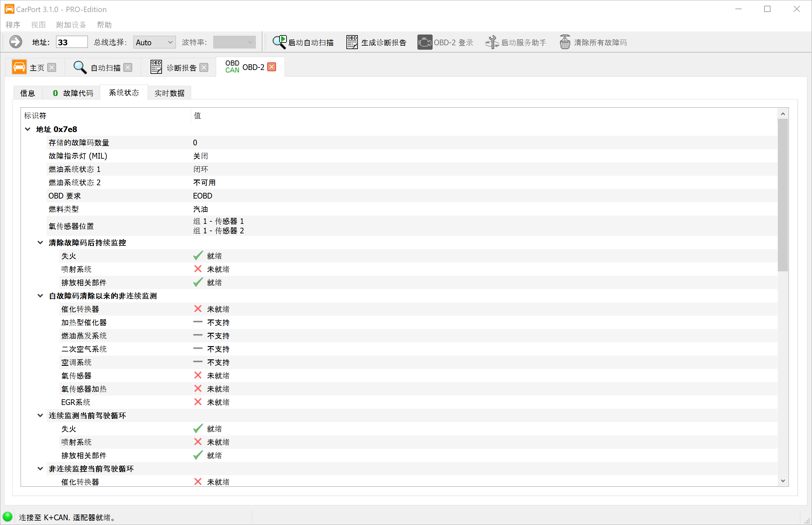Launch the service assistant (启动服务助手)

516,42
